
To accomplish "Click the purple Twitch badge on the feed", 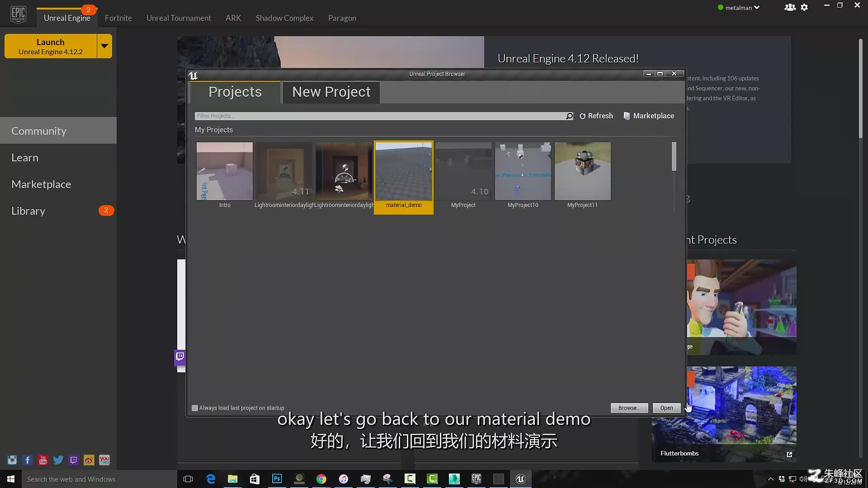I will (180, 357).
